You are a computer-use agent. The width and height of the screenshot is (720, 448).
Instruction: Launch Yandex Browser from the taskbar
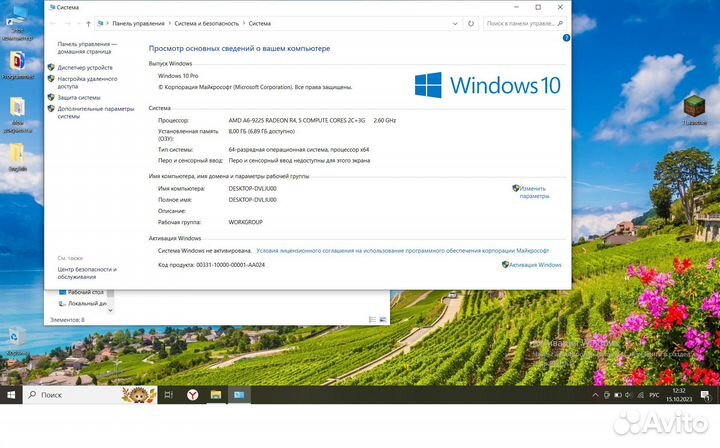click(x=192, y=395)
